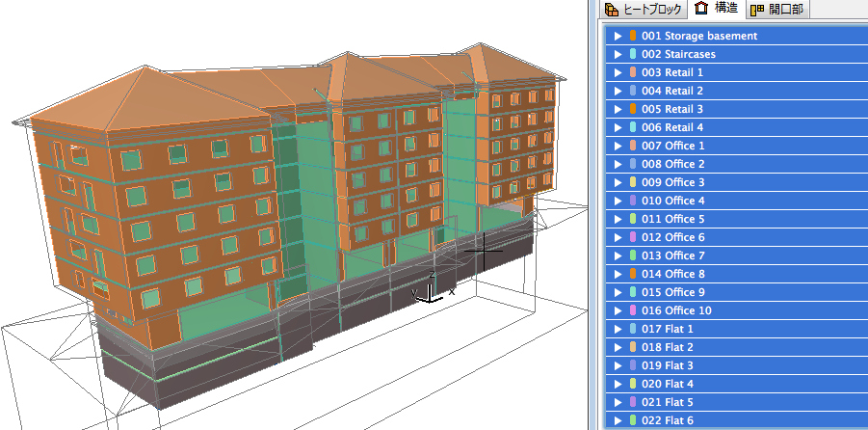Screen dimensions: 868x430
Task: Expand the 011 Office 5 row
Action: [x=618, y=219]
